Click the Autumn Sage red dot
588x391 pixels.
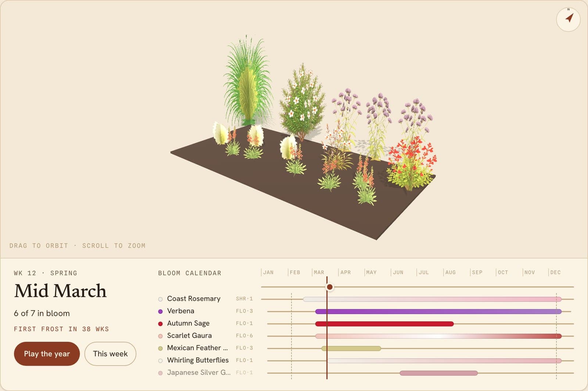[x=160, y=324]
